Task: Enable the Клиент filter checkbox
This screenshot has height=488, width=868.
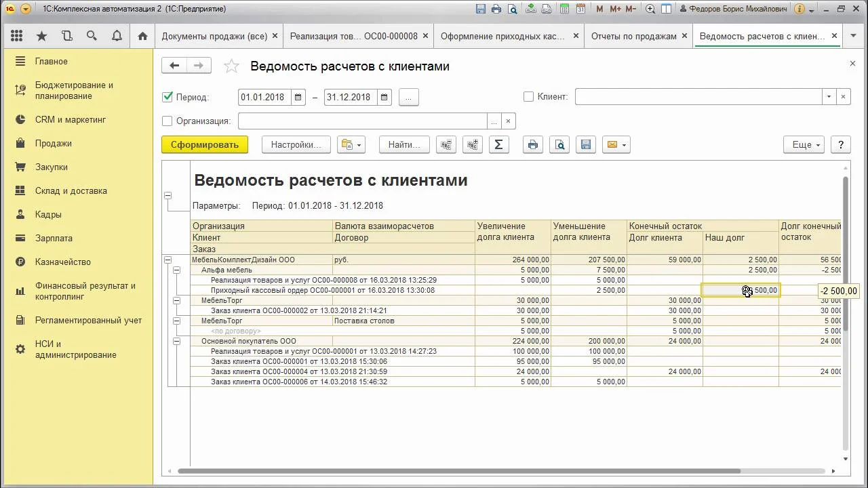Action: click(529, 97)
